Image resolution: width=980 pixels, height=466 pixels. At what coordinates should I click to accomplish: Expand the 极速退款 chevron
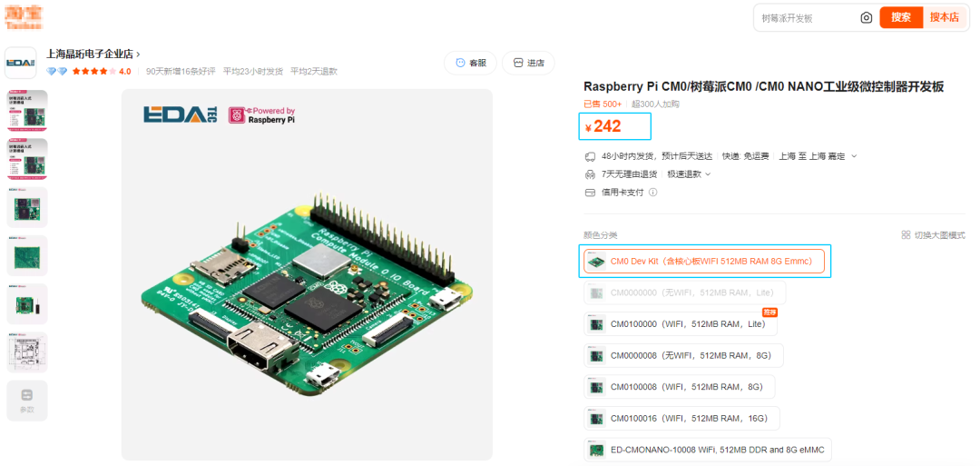tap(708, 174)
